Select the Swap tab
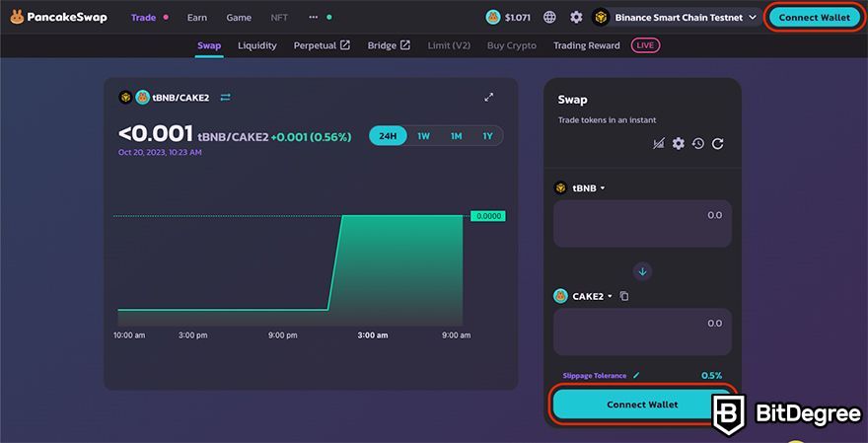Viewport: 868px width, 443px height. pyautogui.click(x=209, y=45)
